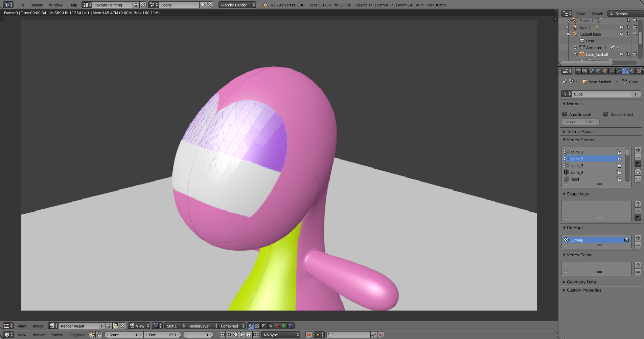
Task: Remove the selected vertex group
Action: click(x=638, y=156)
